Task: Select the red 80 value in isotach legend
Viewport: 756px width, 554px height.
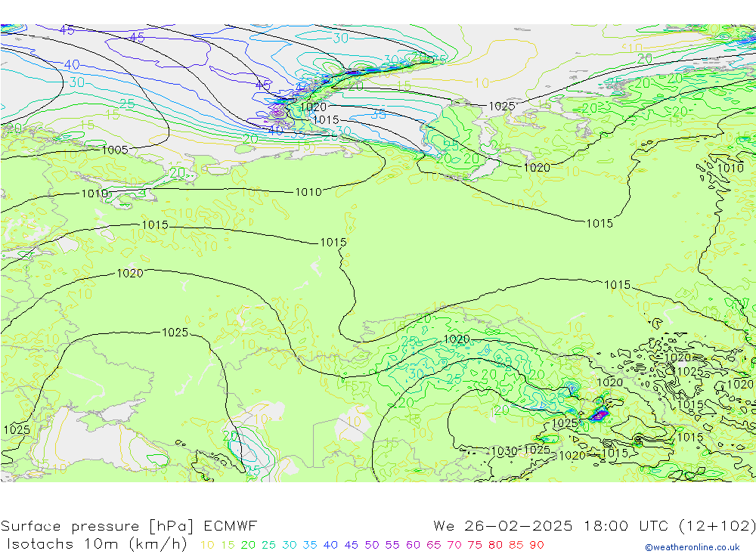Action: point(495,545)
